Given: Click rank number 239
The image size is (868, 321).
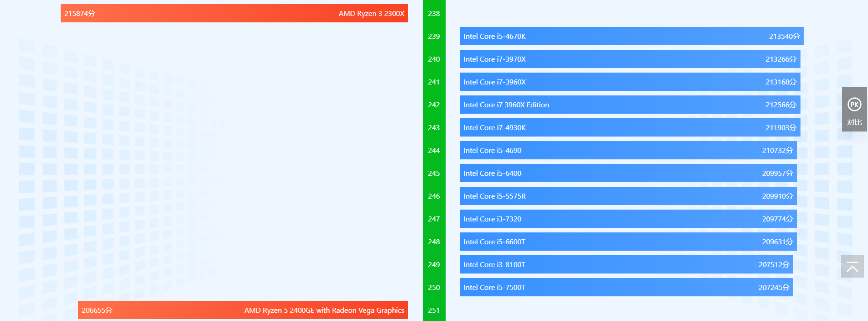Looking at the screenshot, I should point(434,36).
